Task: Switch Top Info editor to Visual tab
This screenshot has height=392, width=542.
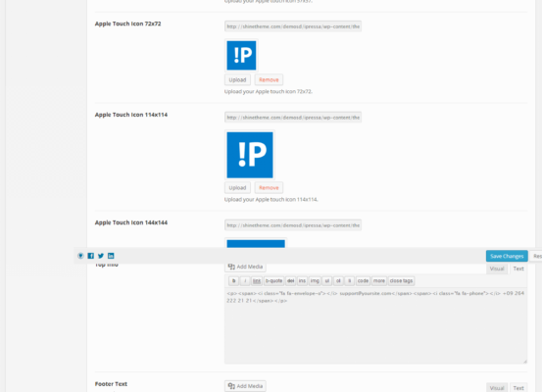Action: (497, 269)
